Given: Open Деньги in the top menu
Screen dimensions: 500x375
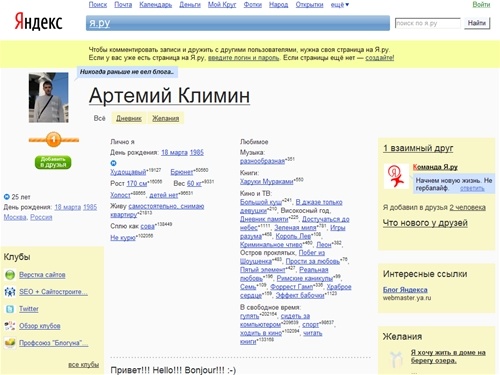Looking at the screenshot, I should tap(190, 5).
